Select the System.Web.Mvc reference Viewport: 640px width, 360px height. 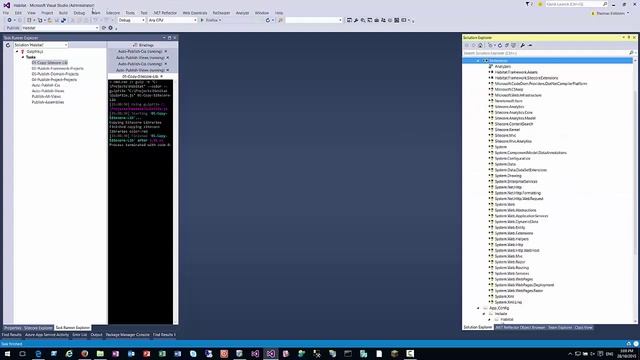pyautogui.click(x=509, y=256)
